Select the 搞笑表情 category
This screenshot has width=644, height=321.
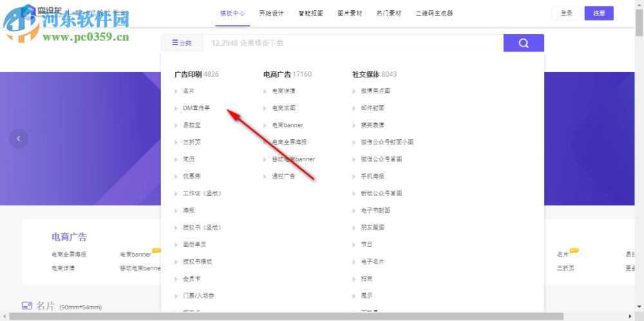[372, 125]
